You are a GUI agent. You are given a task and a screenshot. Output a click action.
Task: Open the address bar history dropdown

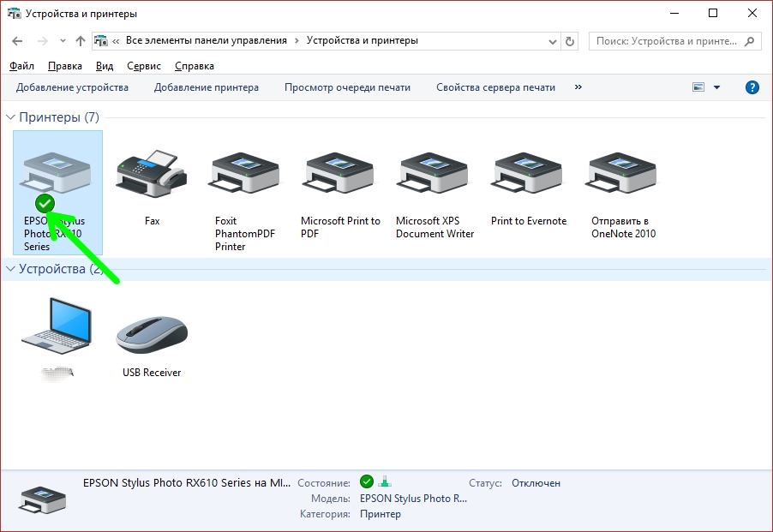[x=552, y=41]
